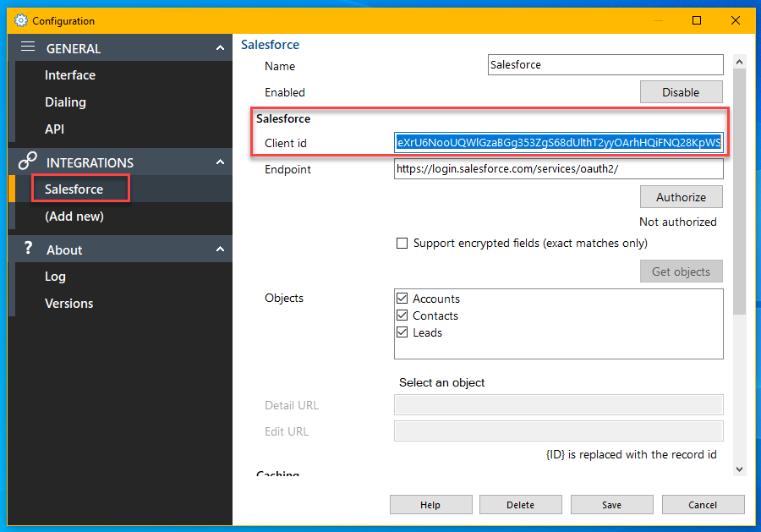Click the Configuration gear icon in title bar
Image resolution: width=761 pixels, height=532 pixels.
(21, 20)
